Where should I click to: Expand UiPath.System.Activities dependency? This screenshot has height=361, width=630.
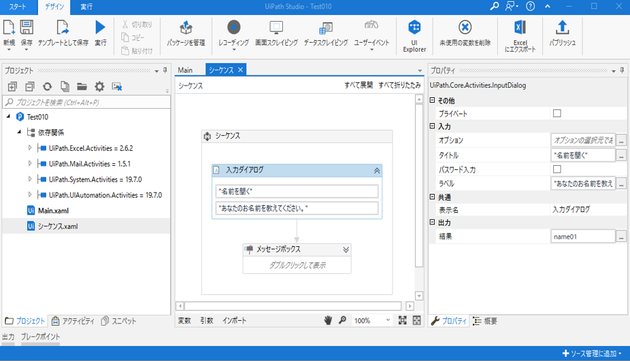(x=30, y=179)
